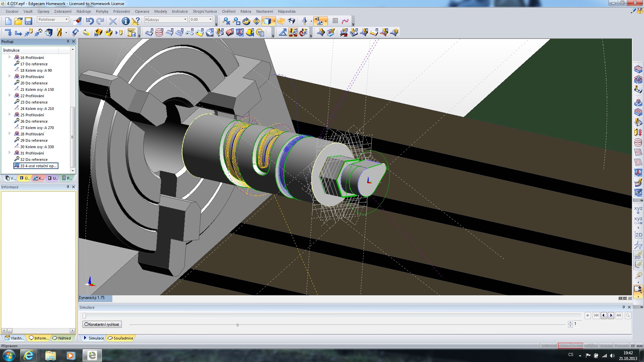644x362 pixels.
Task: Click the open folder icon
Action: (18, 21)
